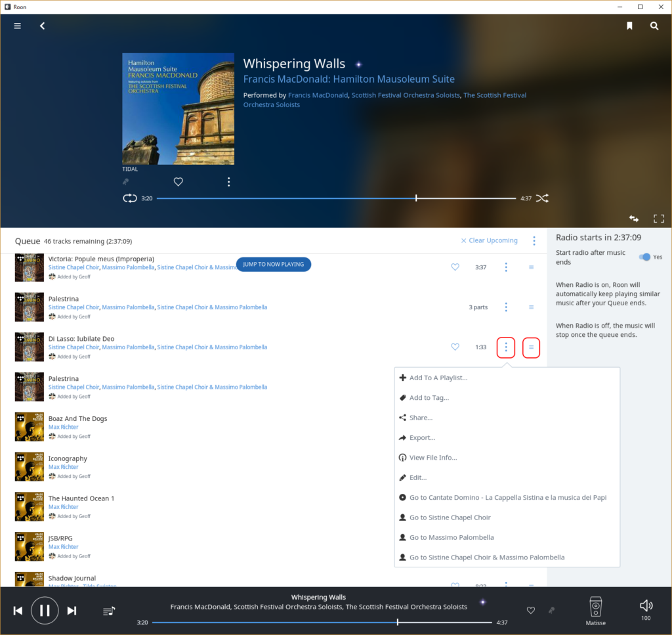This screenshot has width=672, height=635.
Task: Click the footer signal path star
Action: point(482,602)
